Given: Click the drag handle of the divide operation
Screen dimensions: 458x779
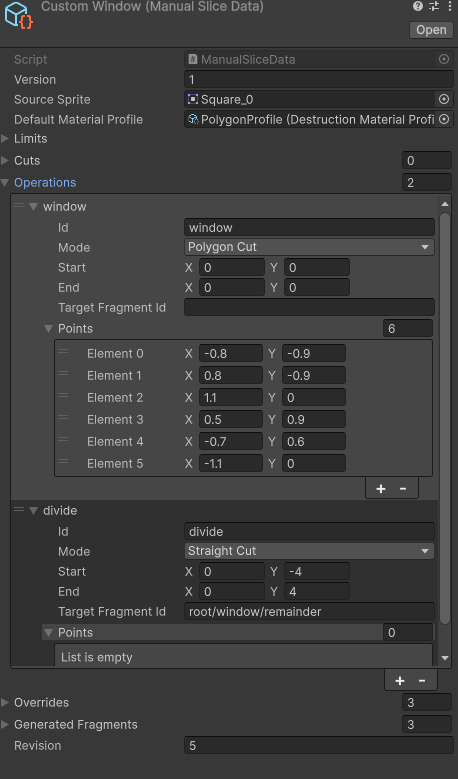Looking at the screenshot, I should (19, 509).
